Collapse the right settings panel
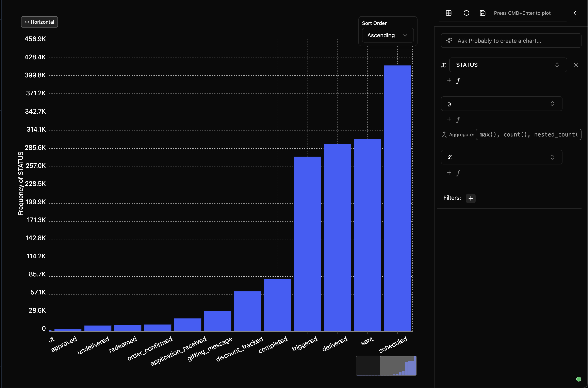The width and height of the screenshot is (588, 388). tap(575, 13)
